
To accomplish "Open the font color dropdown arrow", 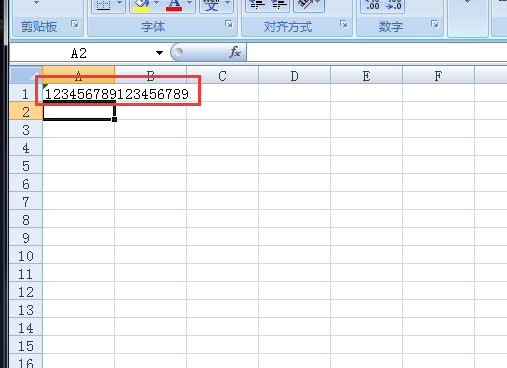I will pos(189,4).
